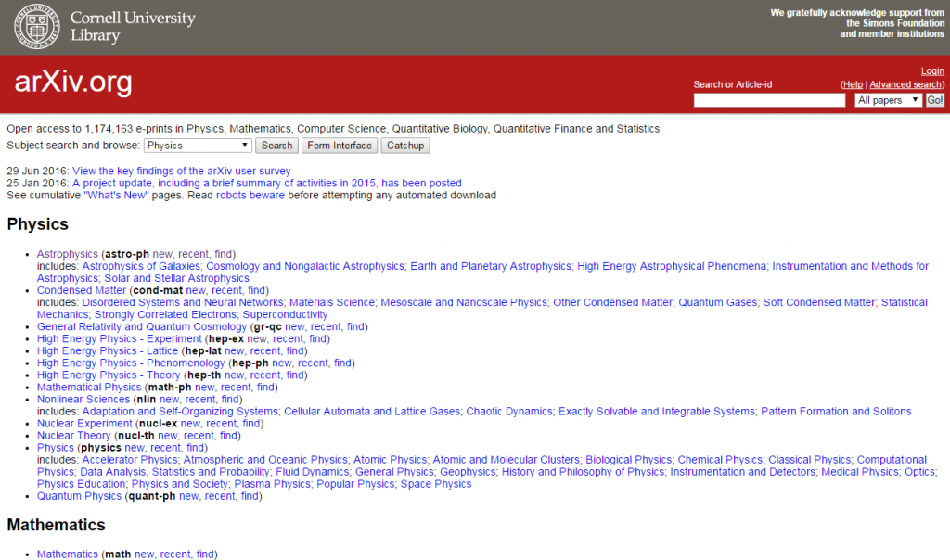Open Cosmology and Nongalactic Astrophysics

pyautogui.click(x=304, y=266)
